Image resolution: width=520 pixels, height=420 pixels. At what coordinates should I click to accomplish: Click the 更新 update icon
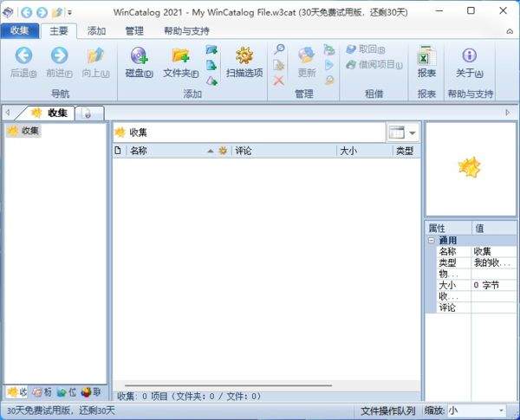click(306, 55)
